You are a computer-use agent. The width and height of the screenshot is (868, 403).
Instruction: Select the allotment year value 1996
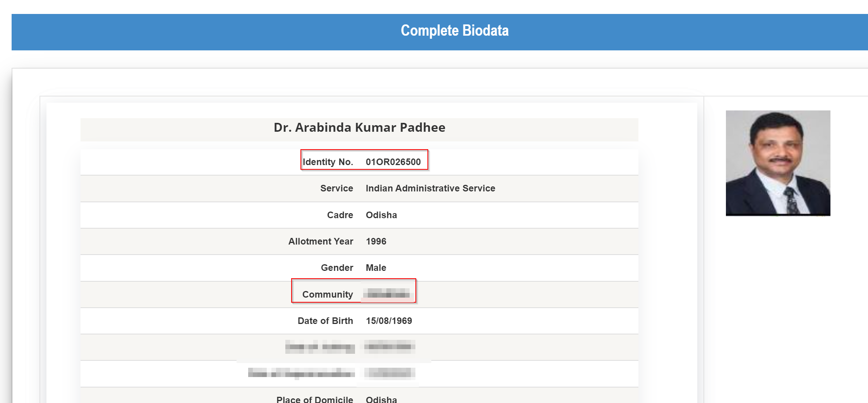[x=376, y=241]
